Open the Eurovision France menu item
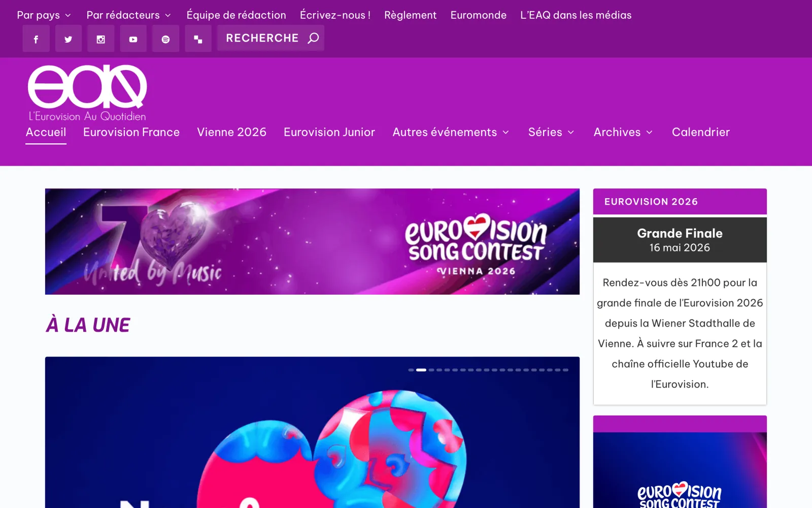The width and height of the screenshot is (812, 508). point(131,132)
